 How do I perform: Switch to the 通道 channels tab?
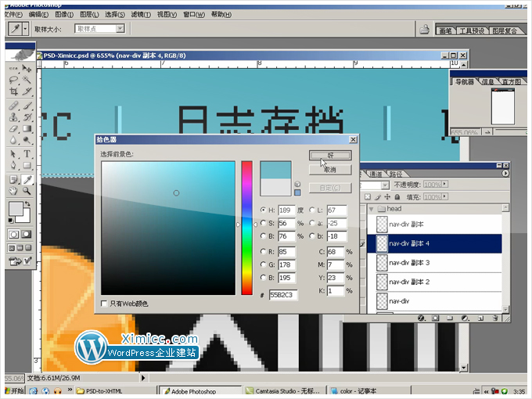[376, 174]
